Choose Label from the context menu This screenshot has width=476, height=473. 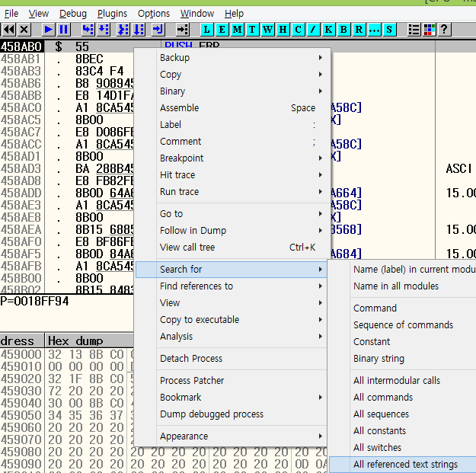click(232, 124)
